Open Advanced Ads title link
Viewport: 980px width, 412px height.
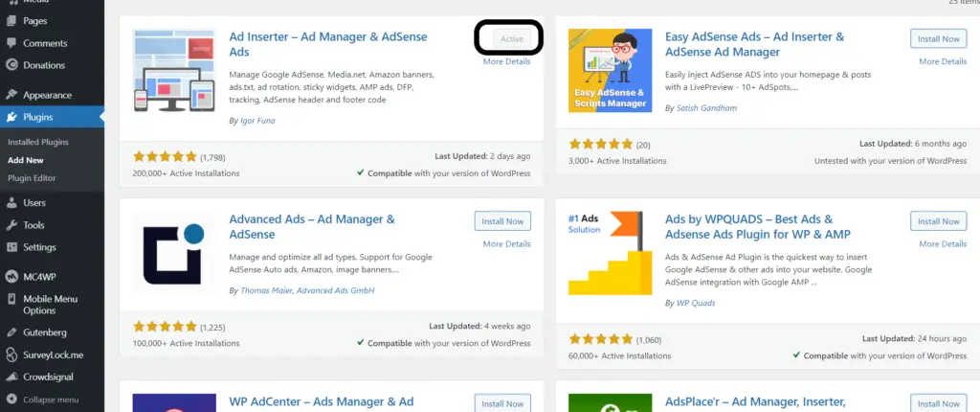coord(312,227)
